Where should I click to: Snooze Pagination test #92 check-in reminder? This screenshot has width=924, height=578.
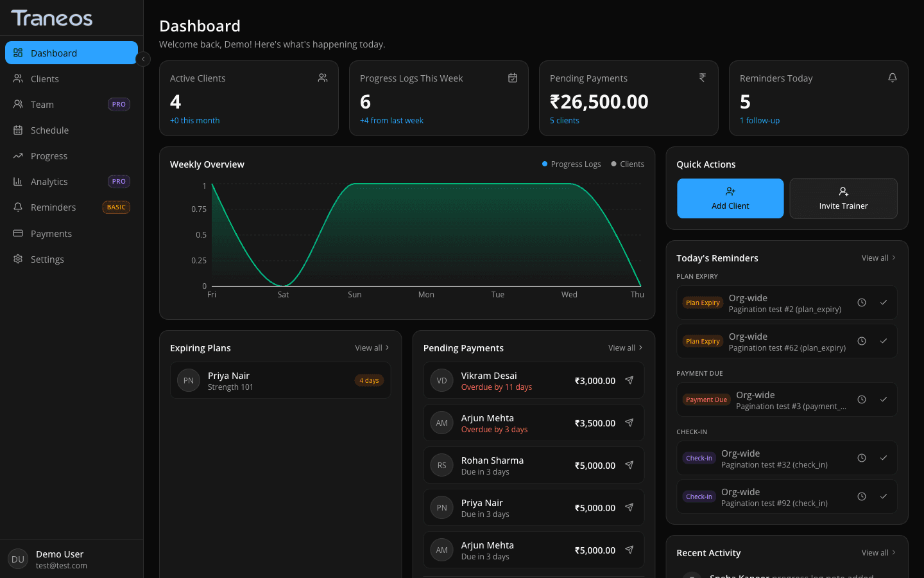[862, 496]
